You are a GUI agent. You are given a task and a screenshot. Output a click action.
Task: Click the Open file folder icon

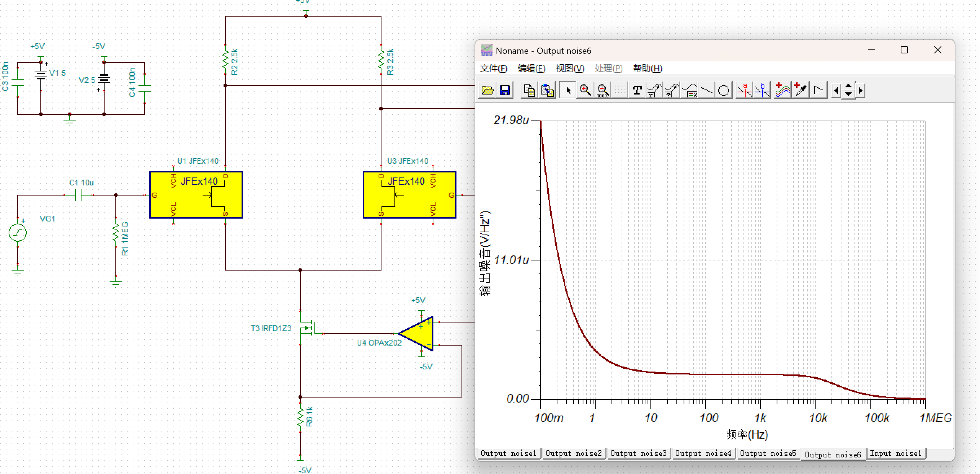point(487,91)
